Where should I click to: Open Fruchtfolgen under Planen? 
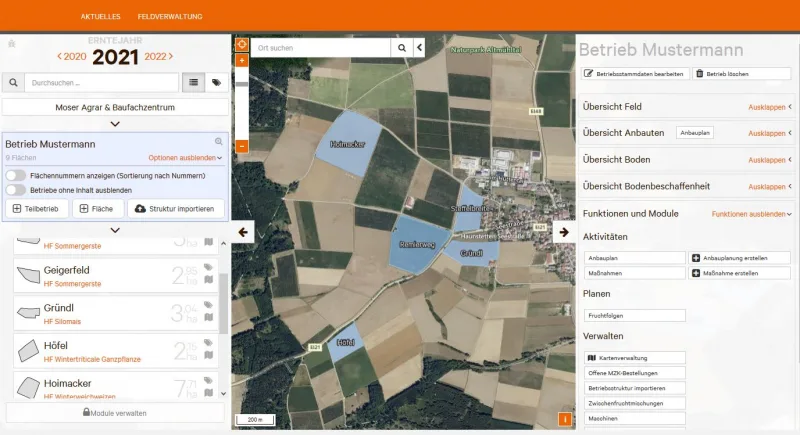pos(635,316)
